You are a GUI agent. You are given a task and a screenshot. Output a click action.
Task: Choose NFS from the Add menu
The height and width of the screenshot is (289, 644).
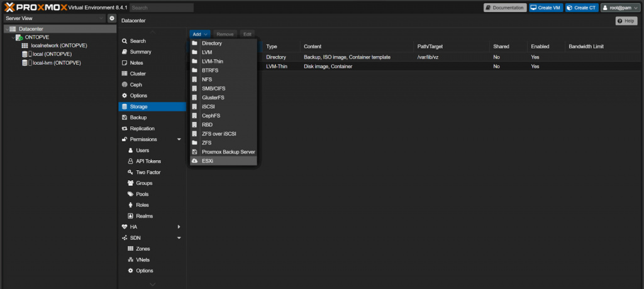point(223,79)
